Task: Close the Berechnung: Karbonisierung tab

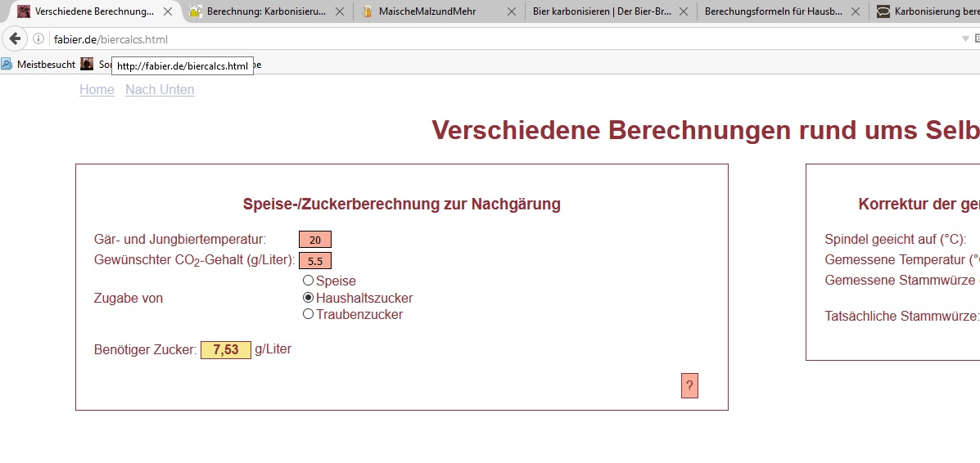Action: [340, 11]
